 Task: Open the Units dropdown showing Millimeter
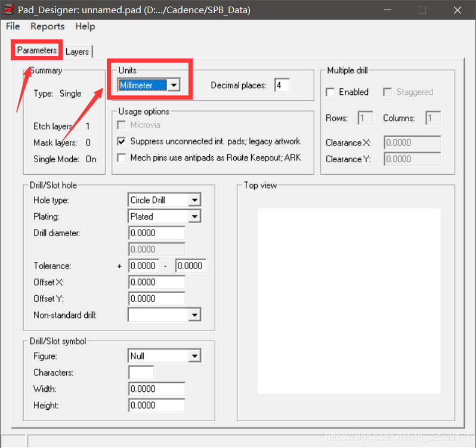(149, 85)
